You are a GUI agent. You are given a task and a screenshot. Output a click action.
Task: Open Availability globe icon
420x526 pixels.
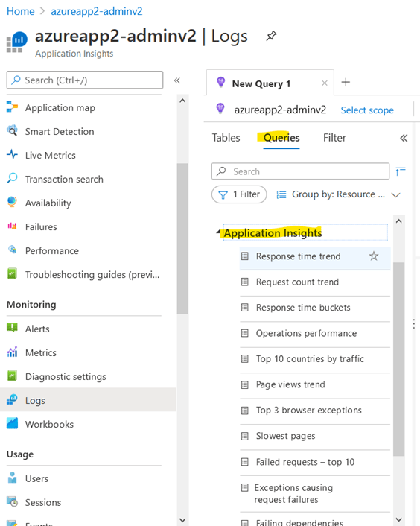[12, 202]
